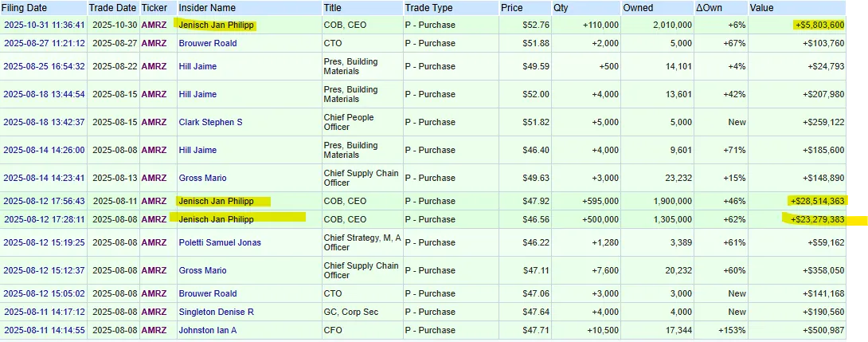Click the Value column header
This screenshot has height=342, width=868.
[x=762, y=8]
